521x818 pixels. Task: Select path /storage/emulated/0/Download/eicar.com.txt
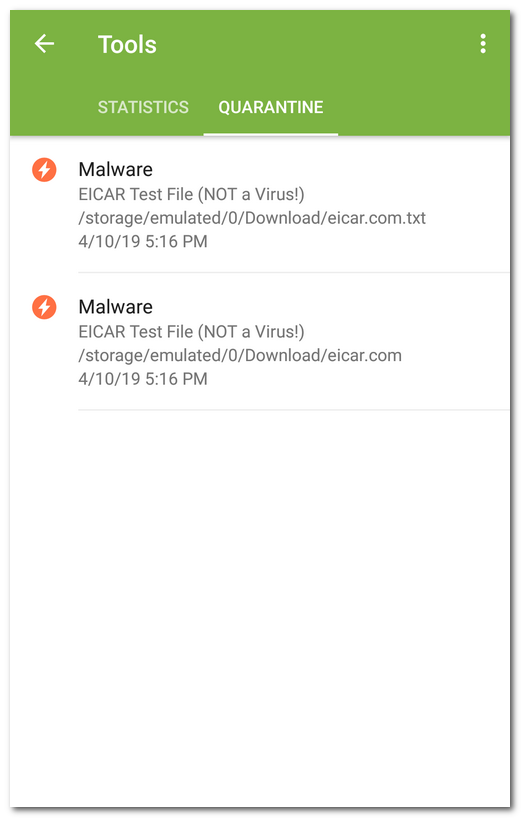click(252, 218)
